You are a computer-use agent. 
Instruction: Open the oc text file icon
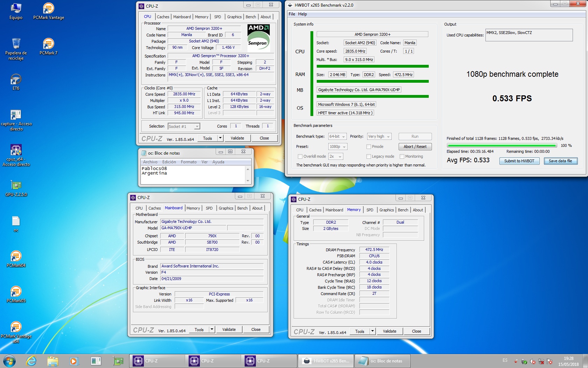click(x=16, y=224)
